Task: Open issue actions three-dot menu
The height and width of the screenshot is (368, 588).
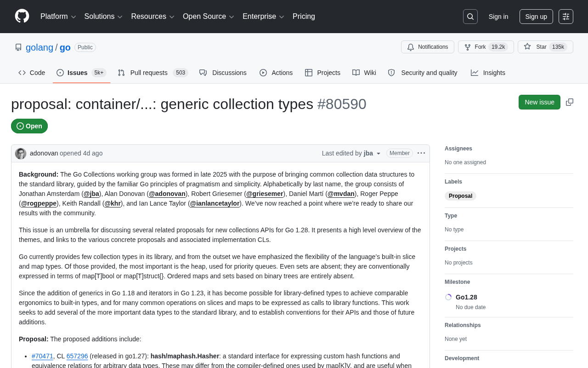Action: (421, 153)
